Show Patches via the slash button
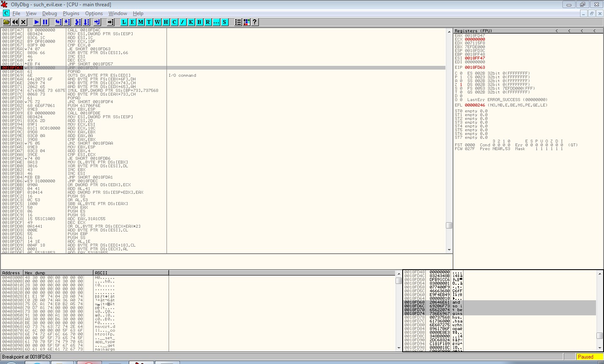 point(182,22)
